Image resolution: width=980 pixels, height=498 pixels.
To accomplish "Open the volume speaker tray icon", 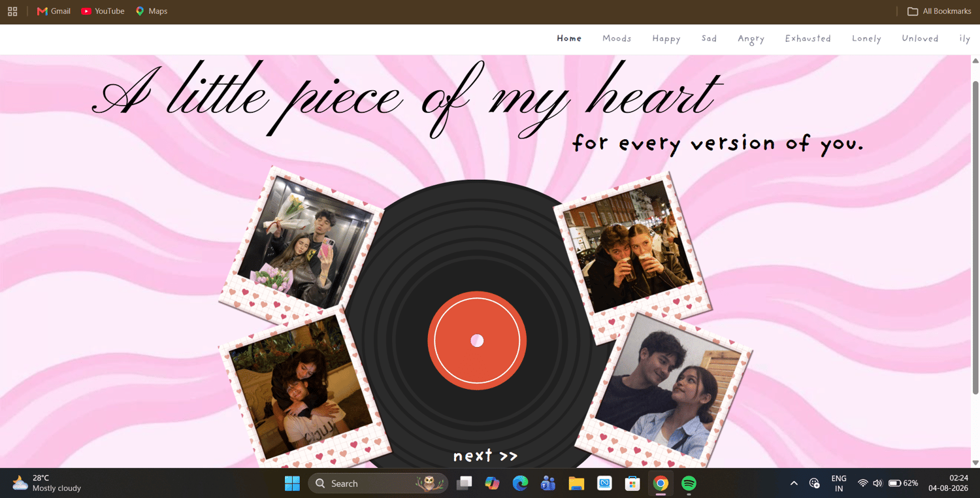I will tap(877, 484).
